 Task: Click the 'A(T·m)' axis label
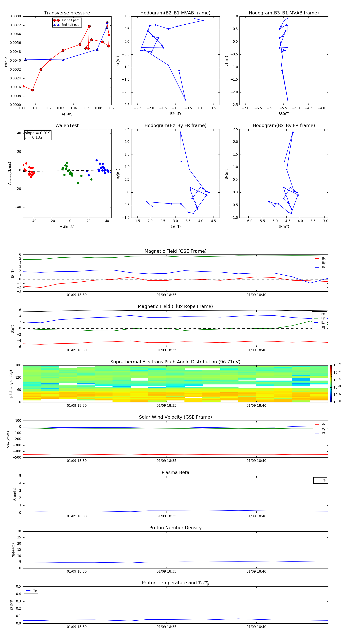(67, 114)
